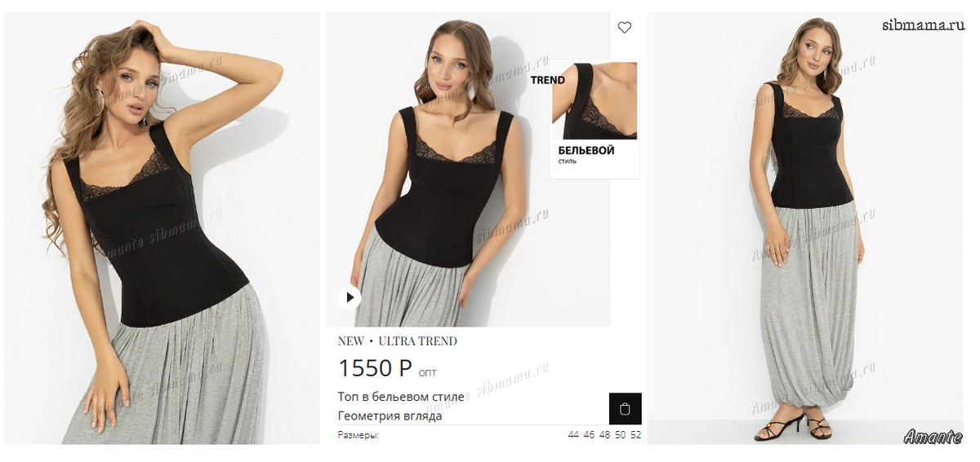Click the 'NEW • ULTRA TREND' label

[x=398, y=341]
